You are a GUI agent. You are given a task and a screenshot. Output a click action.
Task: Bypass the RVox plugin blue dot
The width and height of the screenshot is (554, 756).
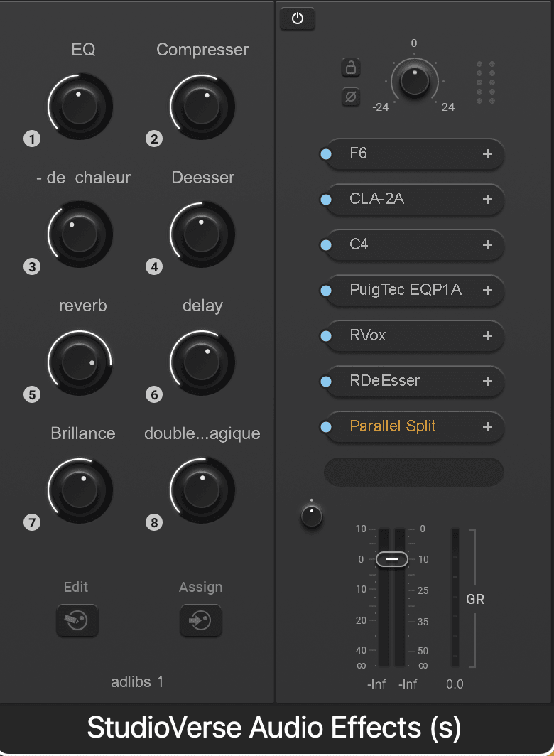326,336
